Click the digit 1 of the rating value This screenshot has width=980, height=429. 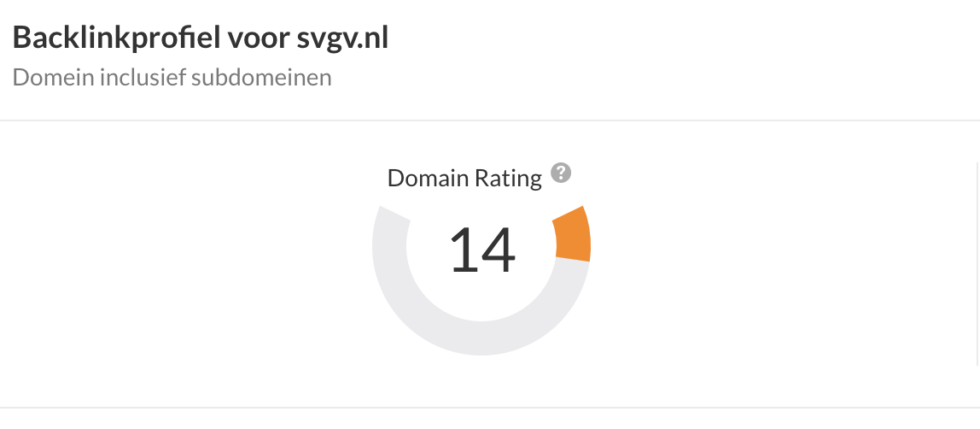(464, 250)
